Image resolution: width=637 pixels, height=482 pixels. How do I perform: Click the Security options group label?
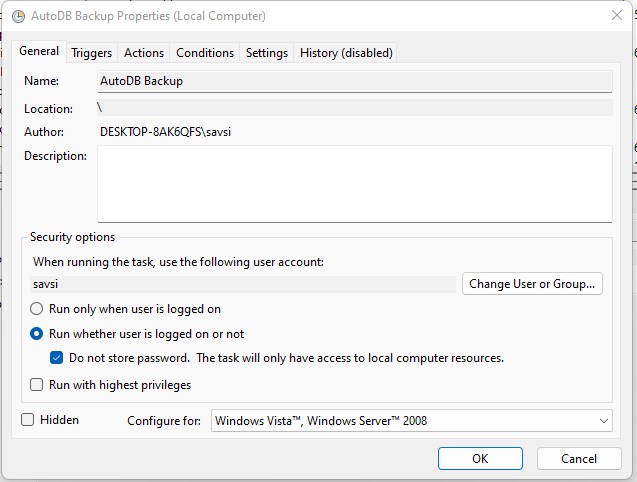[72, 237]
